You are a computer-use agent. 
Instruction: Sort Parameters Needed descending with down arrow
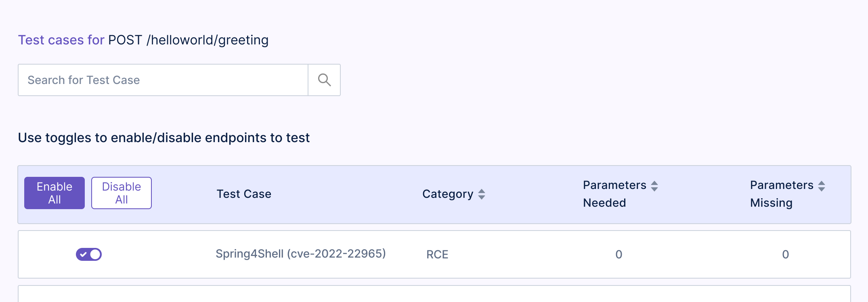coord(654,189)
